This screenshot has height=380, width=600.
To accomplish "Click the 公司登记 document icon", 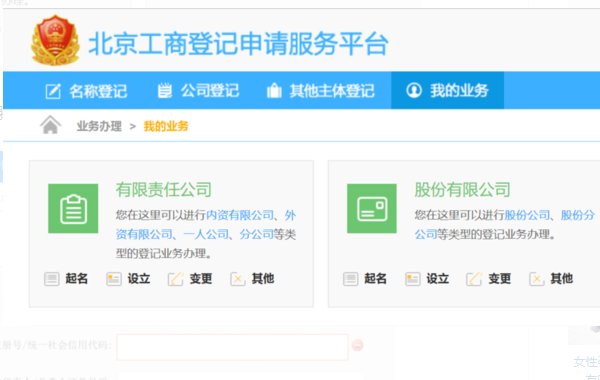I will pos(165,91).
